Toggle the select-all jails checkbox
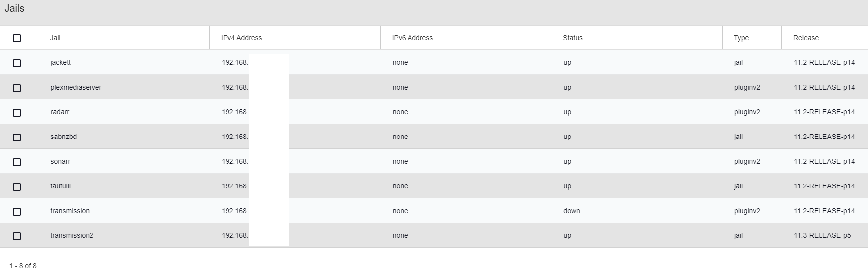Image resolution: width=868 pixels, height=276 pixels. coord(17,38)
